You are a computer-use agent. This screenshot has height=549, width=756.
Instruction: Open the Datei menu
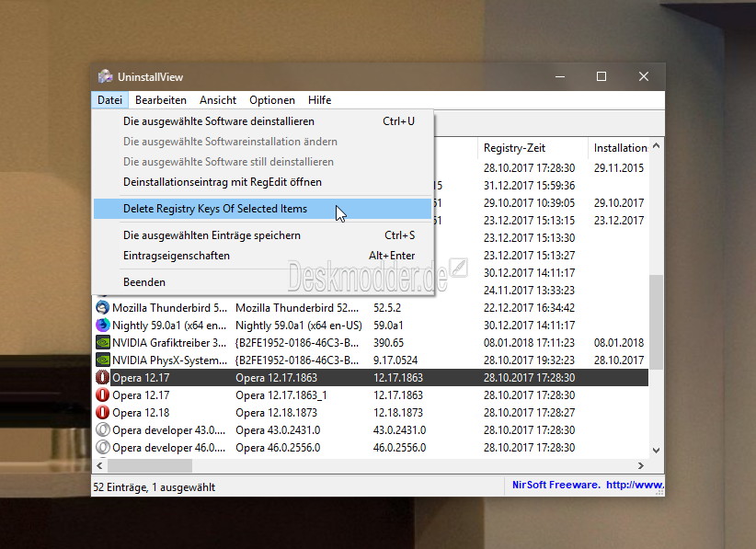coord(110,100)
